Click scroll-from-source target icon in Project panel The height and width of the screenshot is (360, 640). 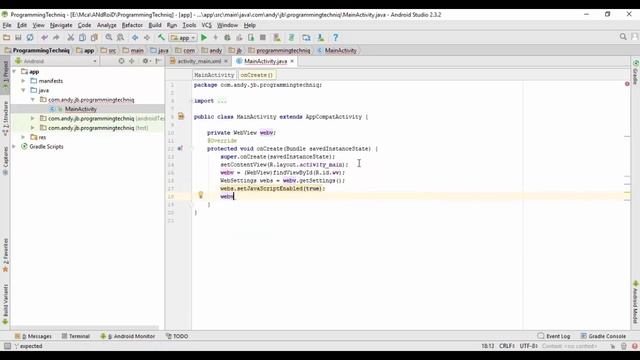[x=121, y=61]
